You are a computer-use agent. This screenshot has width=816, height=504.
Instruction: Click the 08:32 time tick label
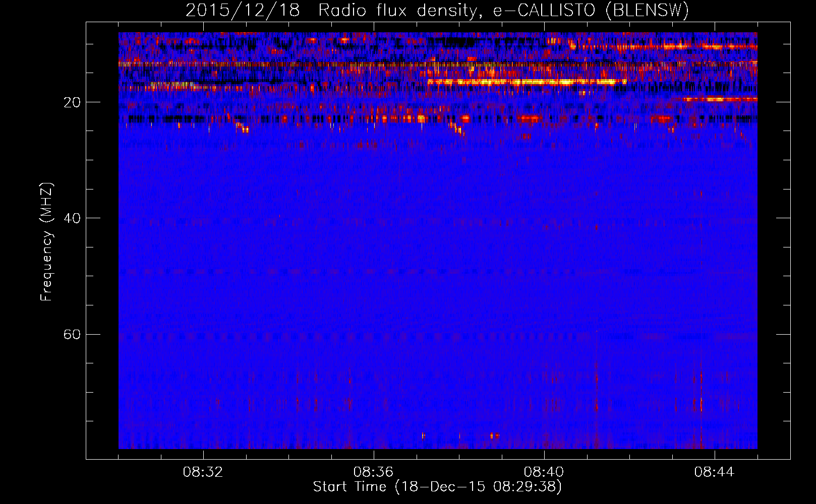pyautogui.click(x=203, y=472)
